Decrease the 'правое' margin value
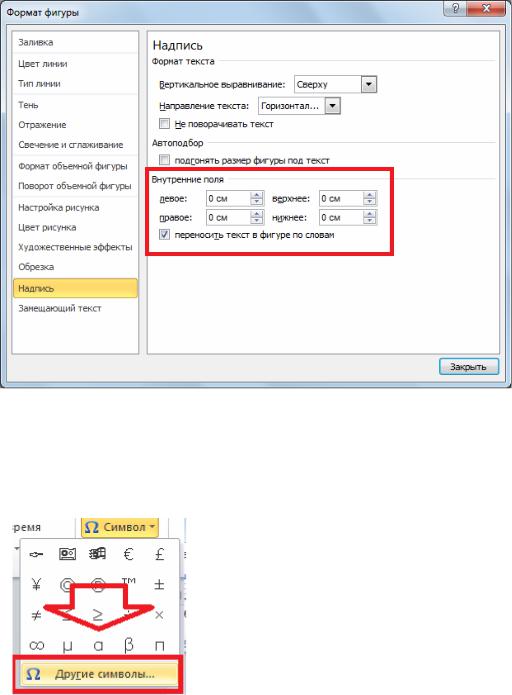This screenshot has height=695, width=512. (257, 221)
